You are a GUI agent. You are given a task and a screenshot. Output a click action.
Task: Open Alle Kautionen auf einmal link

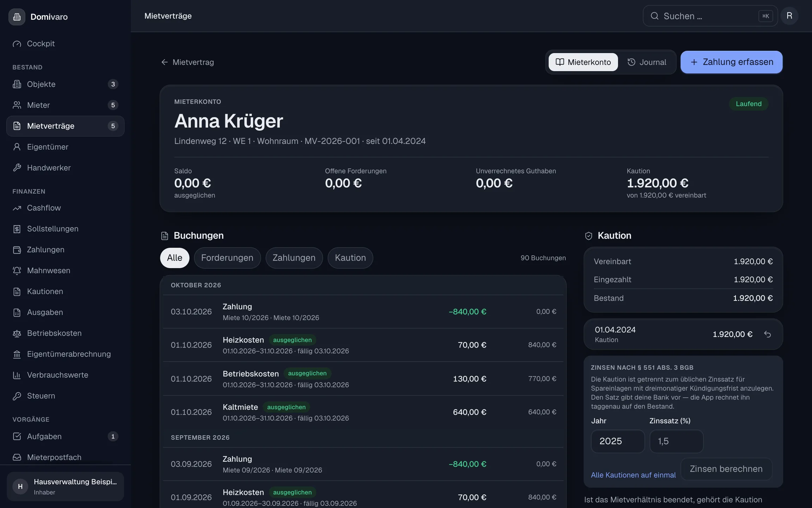633,475
